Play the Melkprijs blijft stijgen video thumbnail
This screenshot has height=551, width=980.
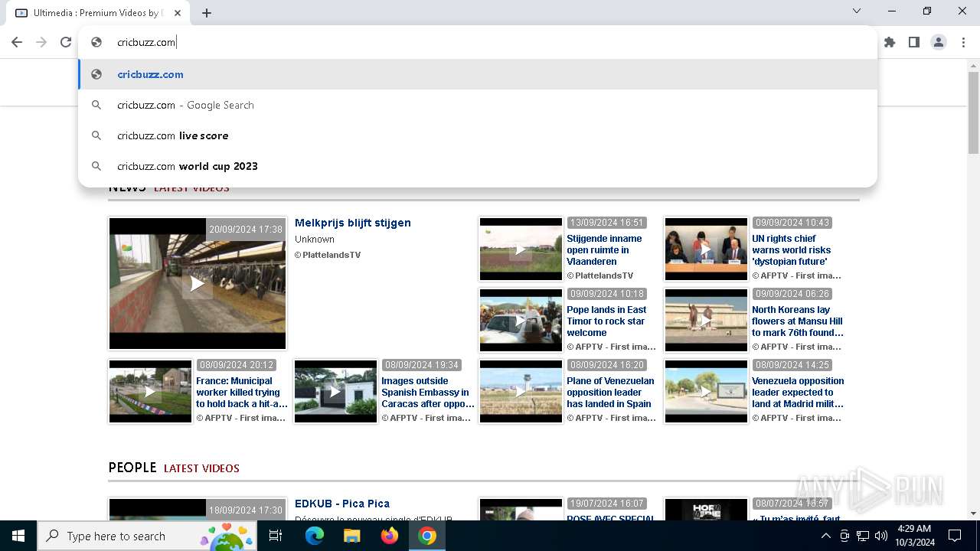198,283
